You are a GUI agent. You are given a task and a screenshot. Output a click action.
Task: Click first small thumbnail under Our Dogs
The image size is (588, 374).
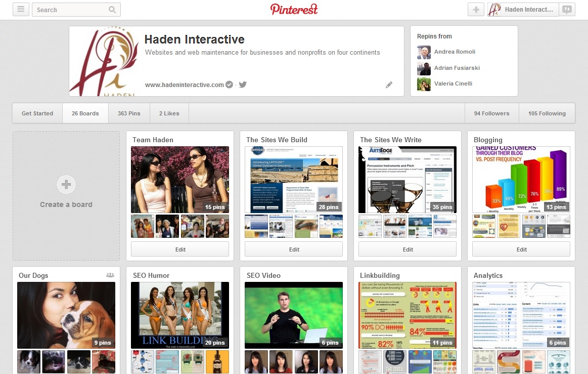pos(29,362)
